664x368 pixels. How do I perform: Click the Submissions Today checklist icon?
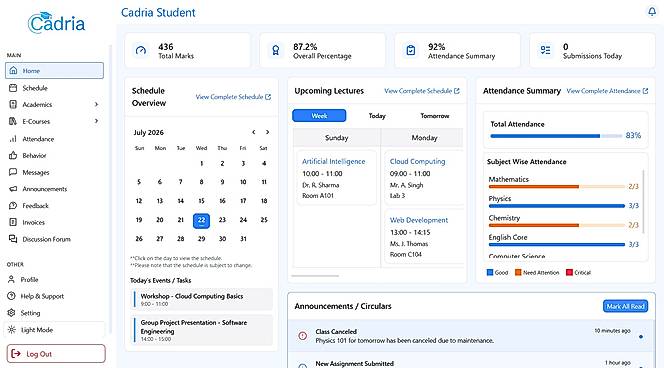545,50
